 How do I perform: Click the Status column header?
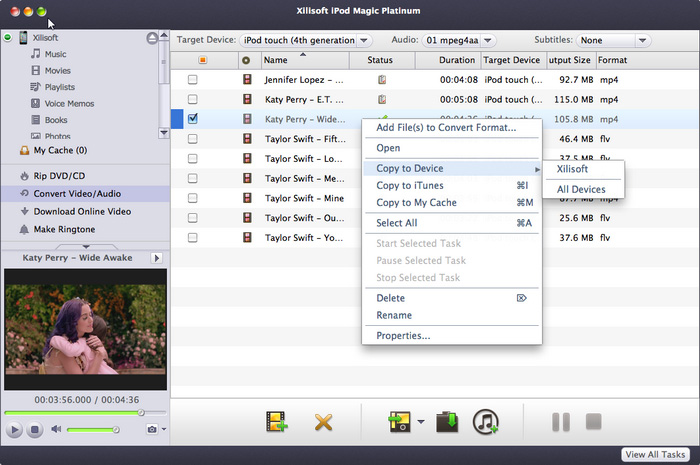coord(382,60)
